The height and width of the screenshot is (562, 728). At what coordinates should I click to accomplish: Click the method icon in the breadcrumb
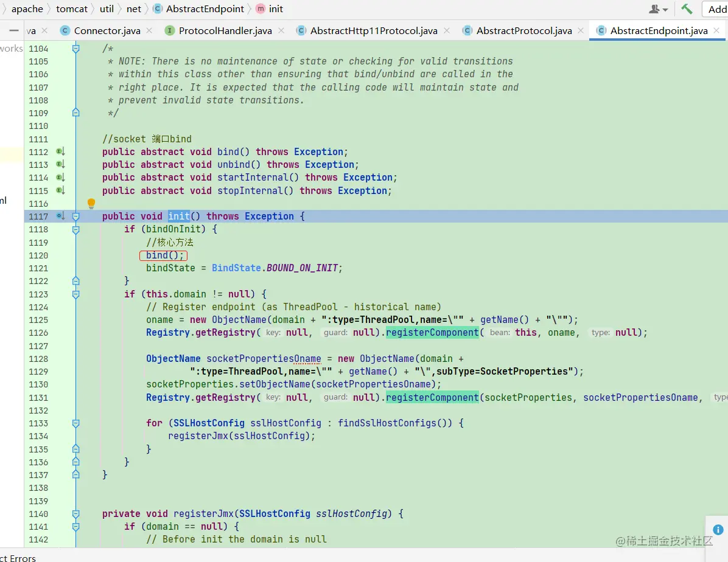tap(261, 9)
